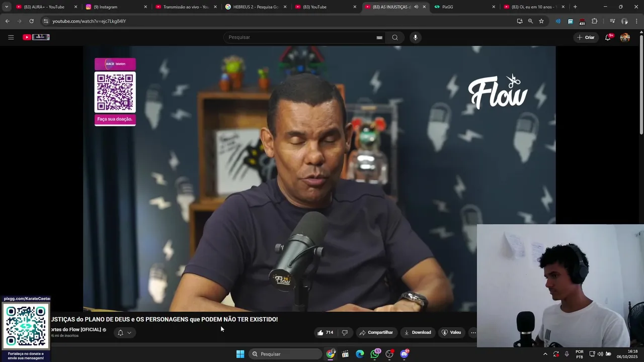
Task: Click the Criar create button
Action: [586, 37]
